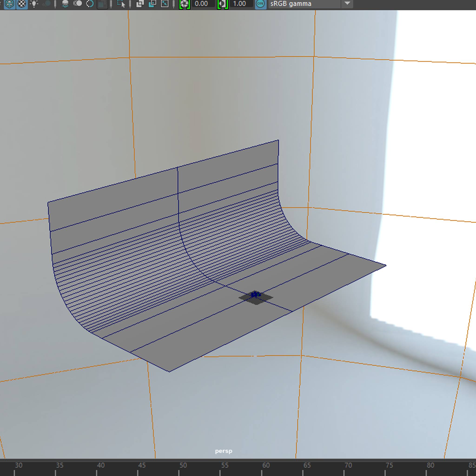Image resolution: width=476 pixels, height=476 pixels.
Task: Enable use all lights bulb icon
Action: coord(34,4)
